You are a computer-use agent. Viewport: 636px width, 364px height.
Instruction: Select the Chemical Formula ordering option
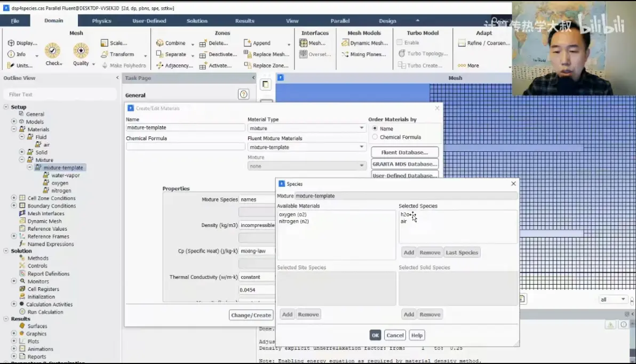click(375, 137)
